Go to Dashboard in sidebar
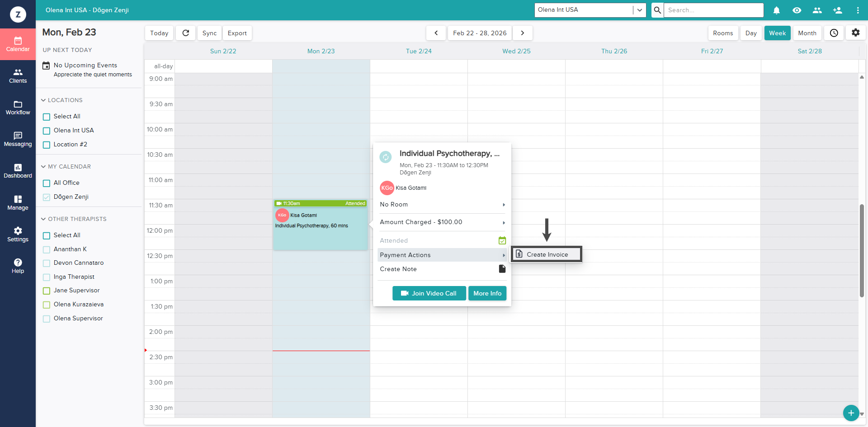This screenshot has width=868, height=427. (18, 171)
